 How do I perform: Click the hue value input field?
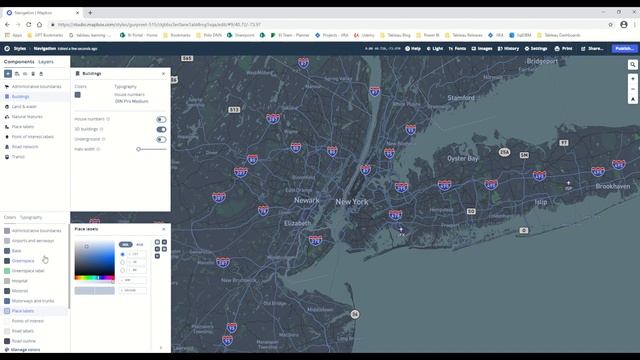[137, 254]
